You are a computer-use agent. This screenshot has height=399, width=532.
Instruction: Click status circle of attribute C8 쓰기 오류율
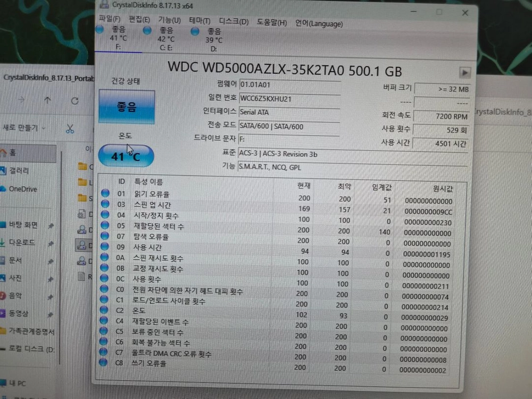coord(103,362)
